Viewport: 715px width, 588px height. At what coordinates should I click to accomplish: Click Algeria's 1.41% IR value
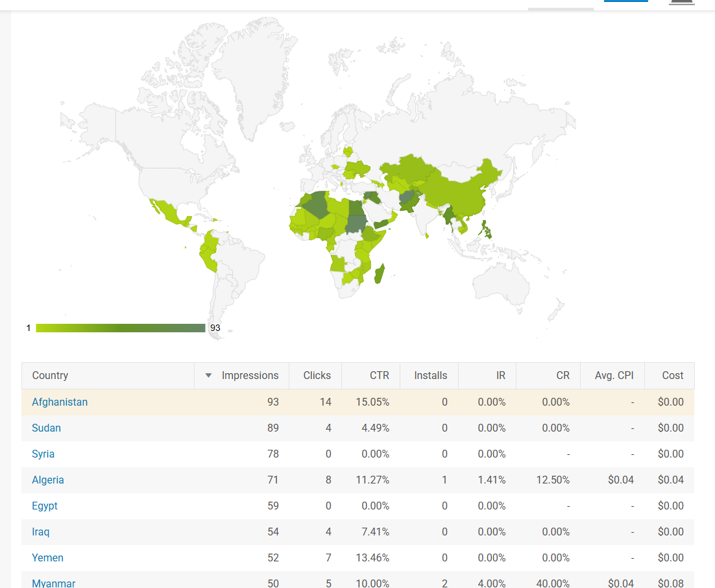click(492, 480)
